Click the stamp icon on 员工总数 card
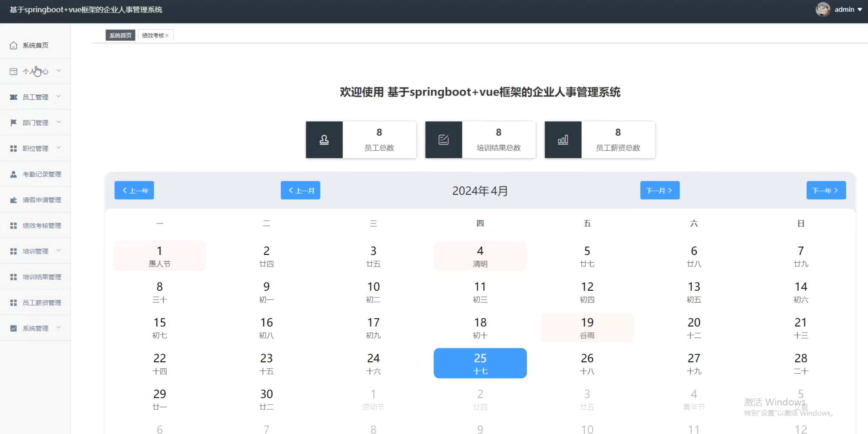 [x=324, y=140]
